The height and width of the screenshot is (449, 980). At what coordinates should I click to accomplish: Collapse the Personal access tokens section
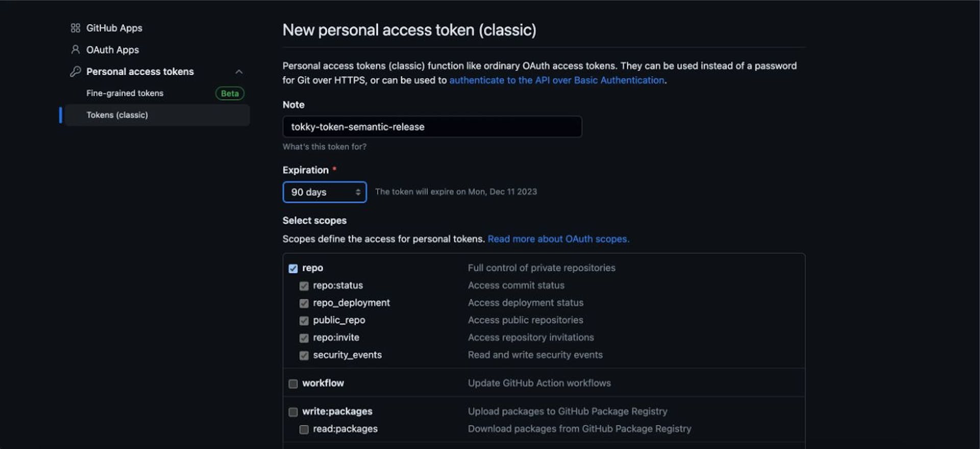(x=239, y=72)
